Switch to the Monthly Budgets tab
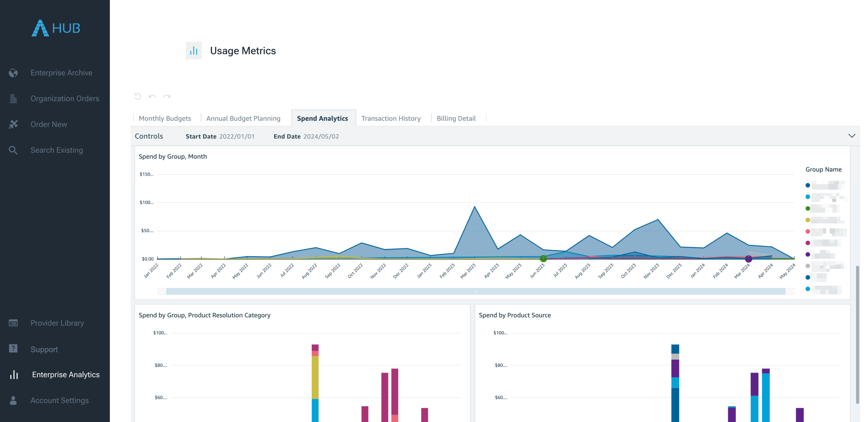 click(165, 118)
